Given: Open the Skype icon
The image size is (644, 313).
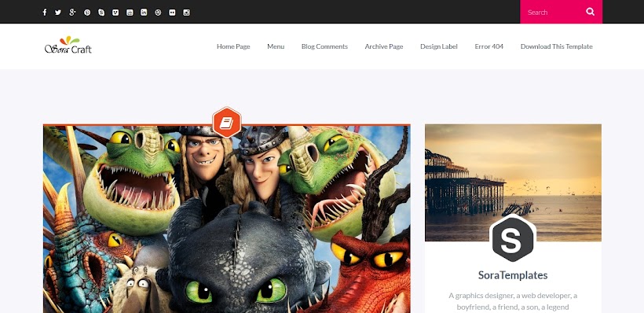Looking at the screenshot, I should tap(101, 13).
